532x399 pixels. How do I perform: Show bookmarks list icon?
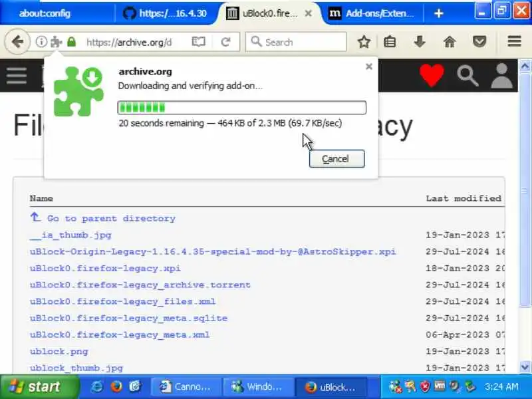tap(390, 42)
